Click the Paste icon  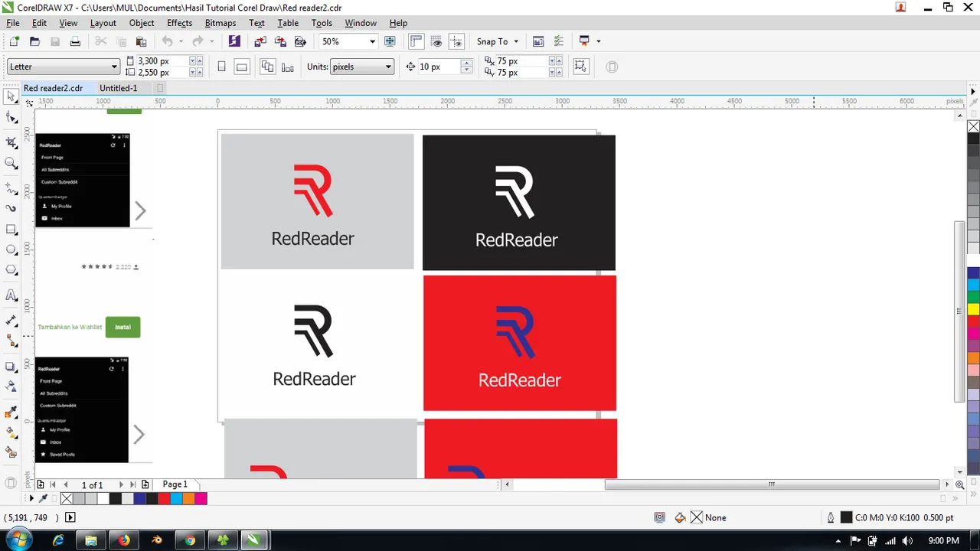(141, 41)
